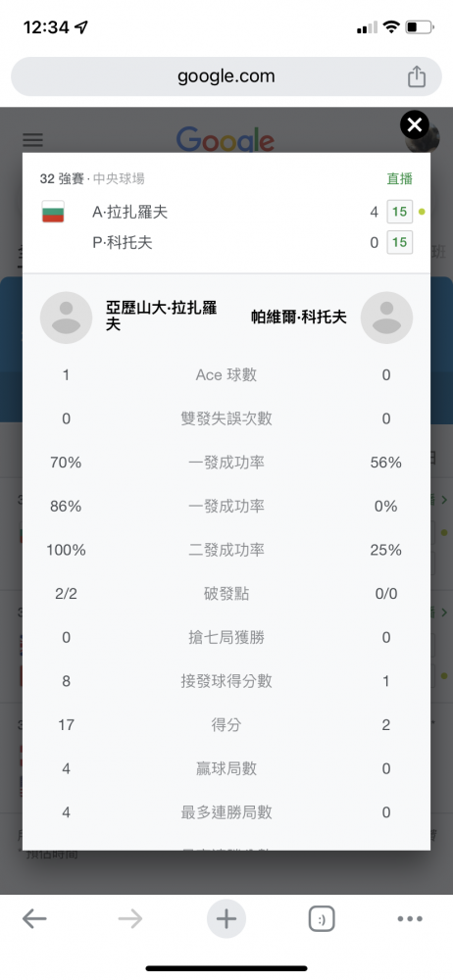This screenshot has height=980, width=453.
Task: Close the match stats popup
Action: point(415,125)
